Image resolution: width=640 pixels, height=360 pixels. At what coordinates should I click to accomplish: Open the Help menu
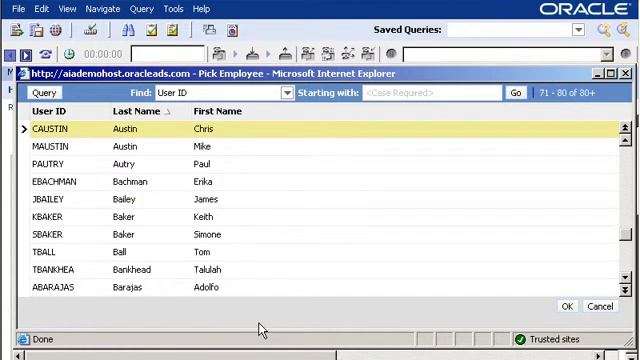click(201, 9)
